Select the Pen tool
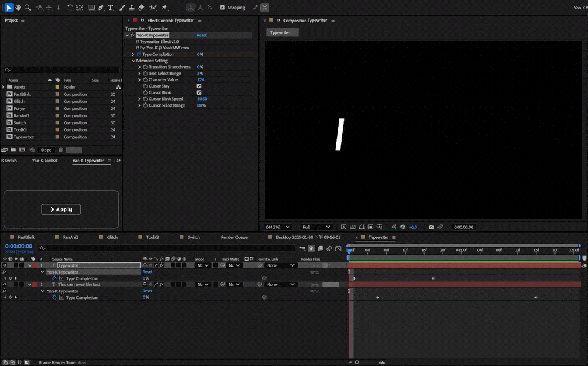The width and height of the screenshot is (588, 366). (x=101, y=8)
